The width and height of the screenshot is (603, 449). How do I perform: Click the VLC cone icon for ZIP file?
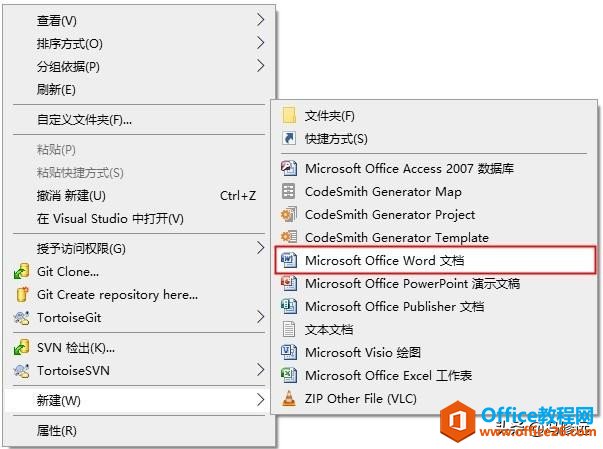tap(289, 398)
